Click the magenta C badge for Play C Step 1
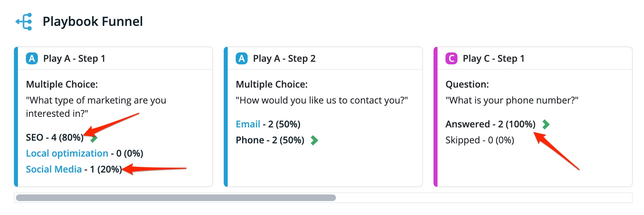 (x=451, y=58)
